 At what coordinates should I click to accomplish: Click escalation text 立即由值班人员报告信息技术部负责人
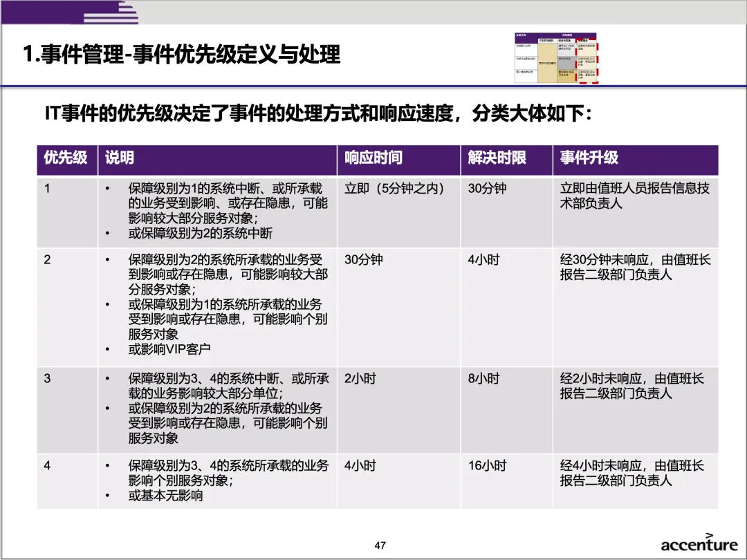coord(634,196)
